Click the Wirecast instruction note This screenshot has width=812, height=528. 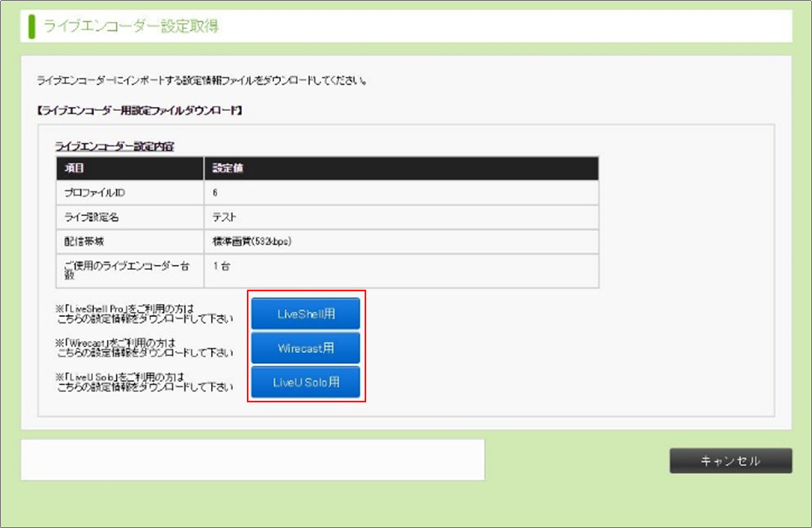[144, 349]
